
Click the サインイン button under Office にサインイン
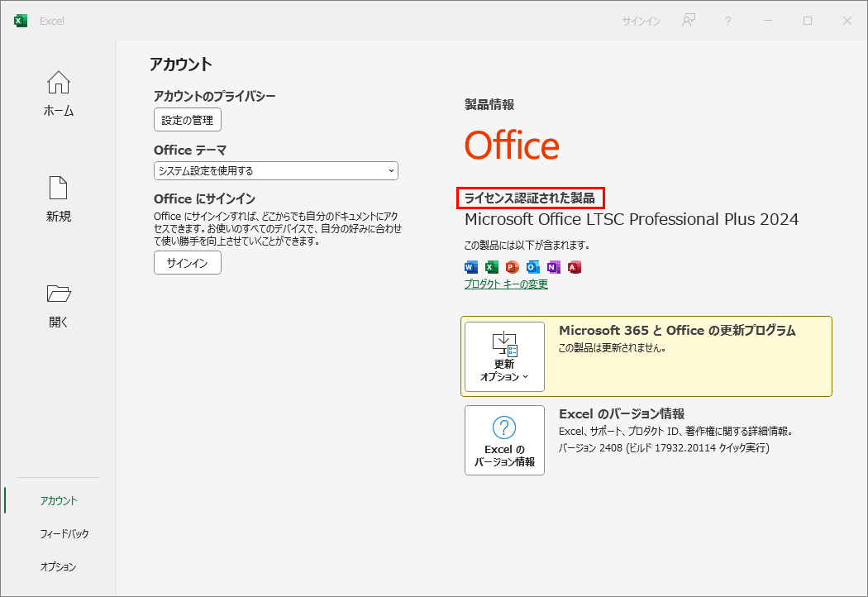pos(188,262)
